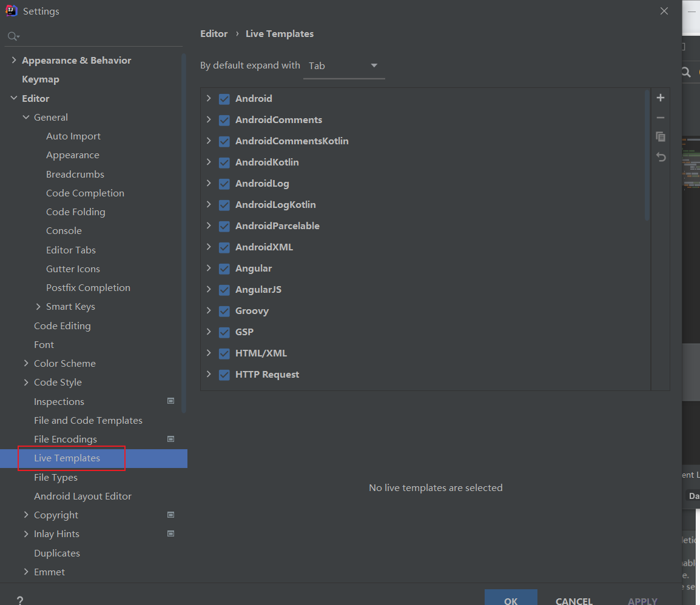Open the expand-with Tab dropdown

(x=344, y=66)
